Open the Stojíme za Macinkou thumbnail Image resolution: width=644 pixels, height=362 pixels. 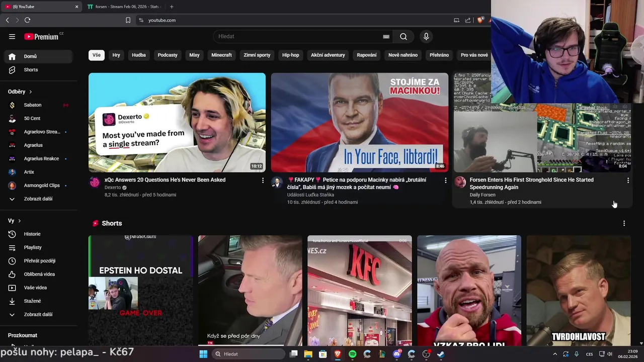pyautogui.click(x=360, y=123)
